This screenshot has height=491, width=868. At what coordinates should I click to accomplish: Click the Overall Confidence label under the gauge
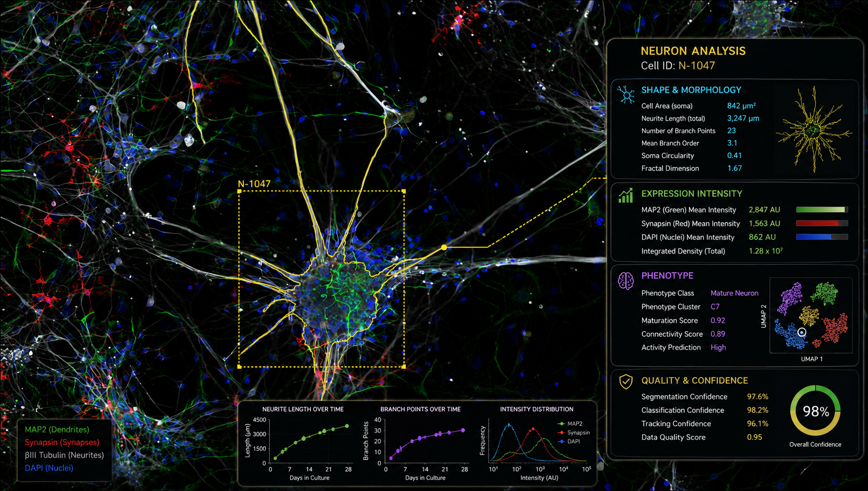pos(815,445)
